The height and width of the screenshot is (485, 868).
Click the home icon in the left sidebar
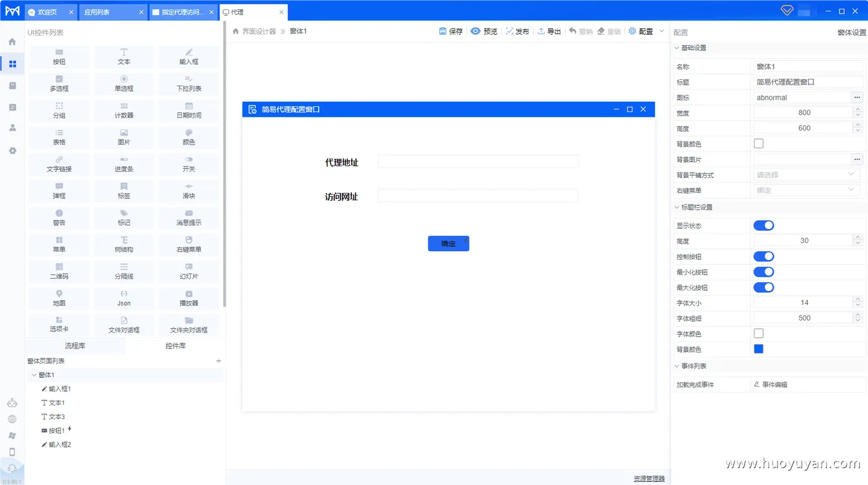[x=12, y=41]
